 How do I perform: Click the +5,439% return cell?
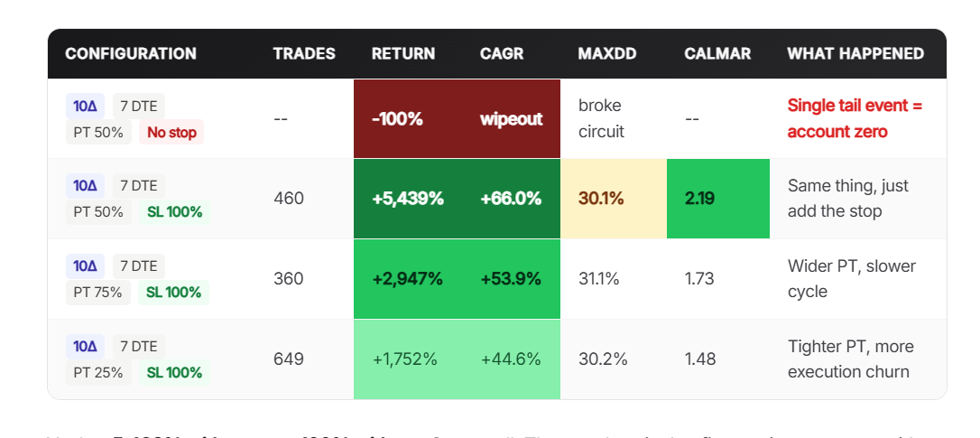(x=408, y=199)
